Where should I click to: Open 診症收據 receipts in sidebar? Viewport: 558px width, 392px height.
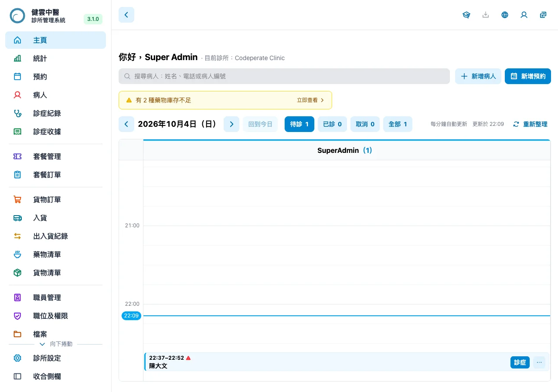coord(55,132)
